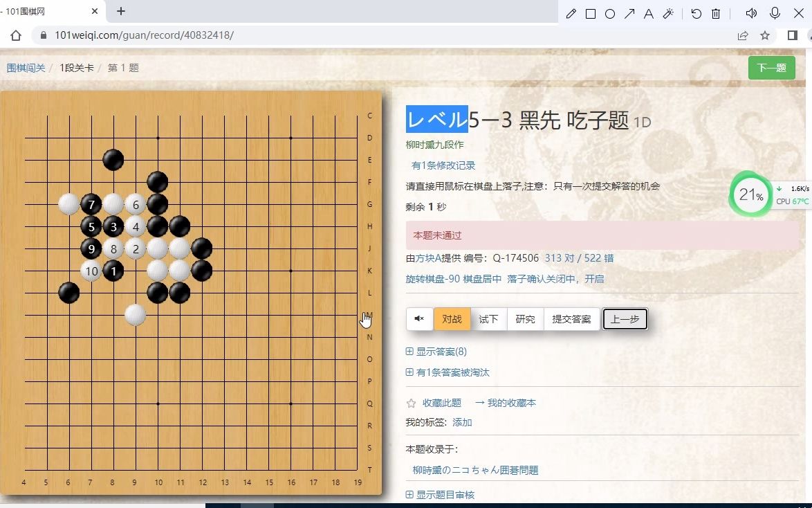Select the 试下 mode button
The image size is (812, 508).
click(488, 319)
